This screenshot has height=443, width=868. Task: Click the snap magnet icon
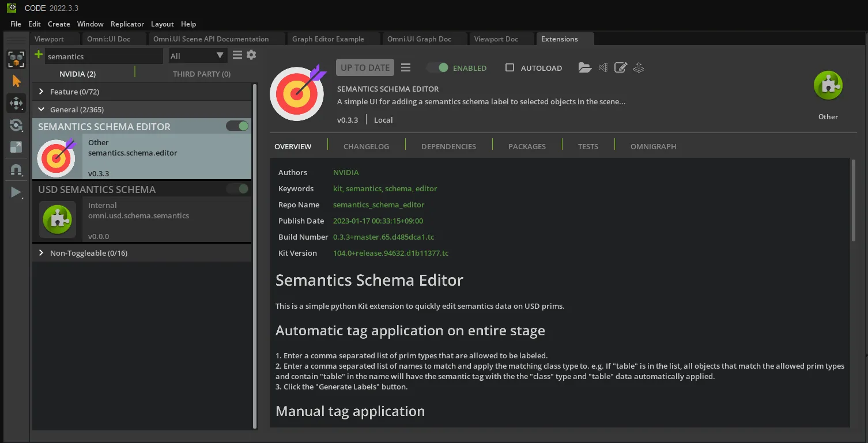coord(16,169)
